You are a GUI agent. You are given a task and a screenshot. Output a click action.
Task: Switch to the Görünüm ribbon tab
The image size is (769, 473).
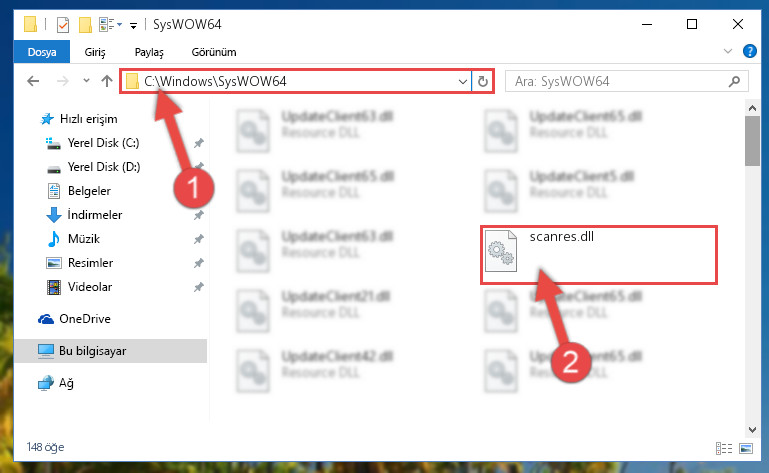tap(214, 52)
